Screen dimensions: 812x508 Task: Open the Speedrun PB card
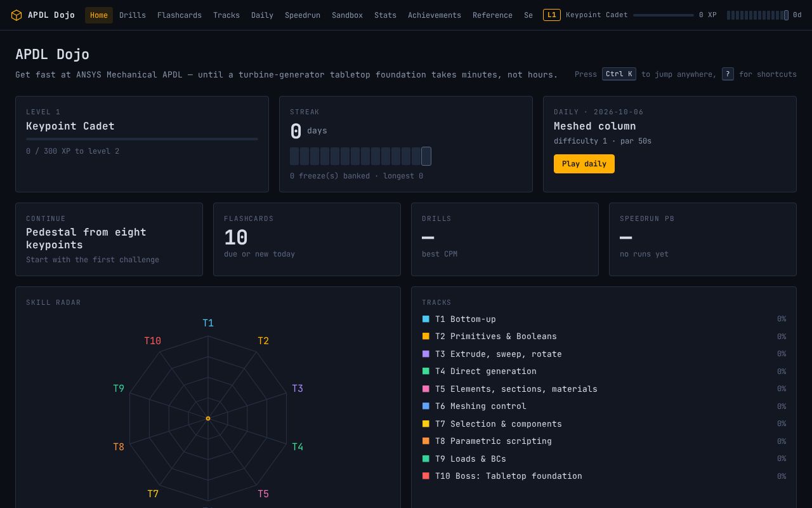[703, 239]
